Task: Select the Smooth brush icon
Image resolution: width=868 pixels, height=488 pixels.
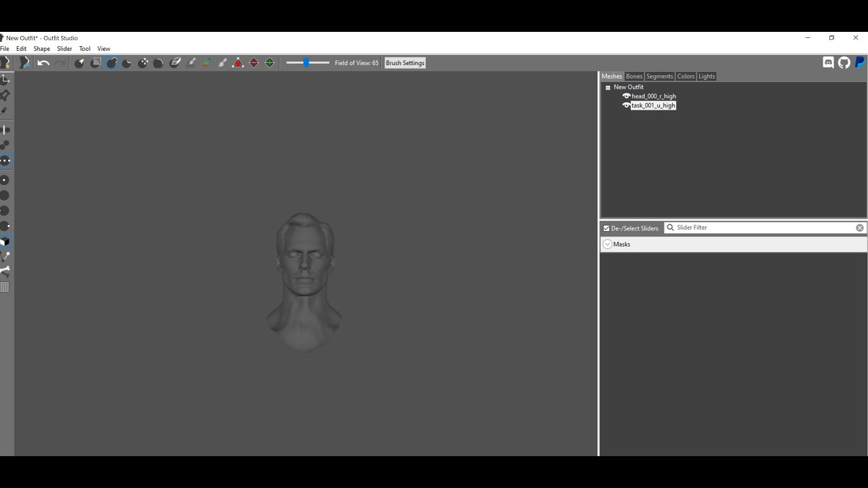Action: (x=158, y=63)
